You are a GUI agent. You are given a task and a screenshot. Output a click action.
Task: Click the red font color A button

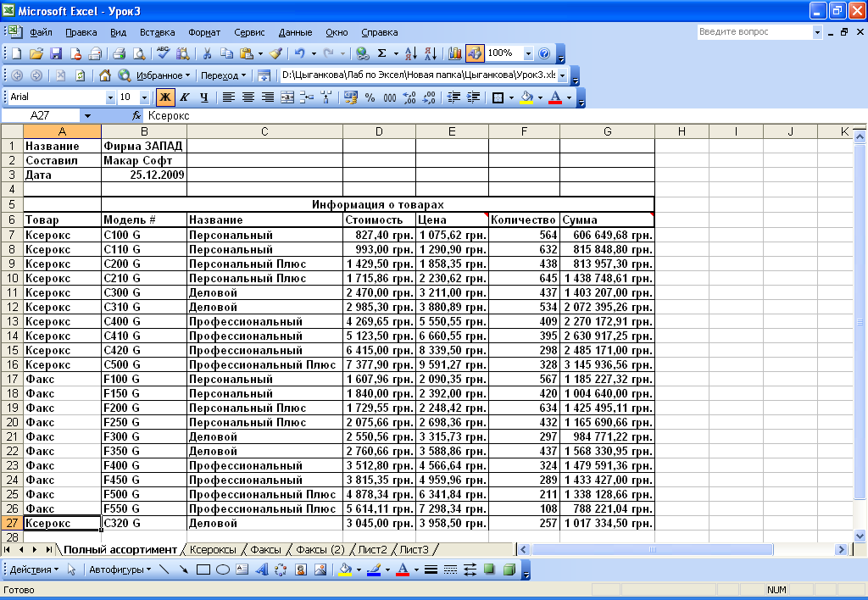(555, 98)
